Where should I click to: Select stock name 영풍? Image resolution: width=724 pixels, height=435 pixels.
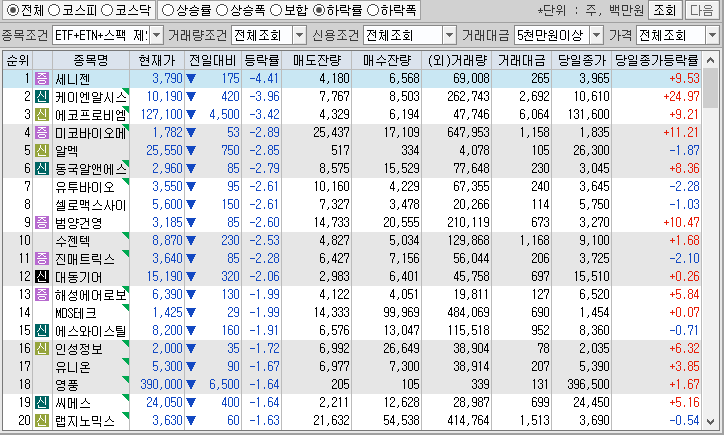pos(66,385)
